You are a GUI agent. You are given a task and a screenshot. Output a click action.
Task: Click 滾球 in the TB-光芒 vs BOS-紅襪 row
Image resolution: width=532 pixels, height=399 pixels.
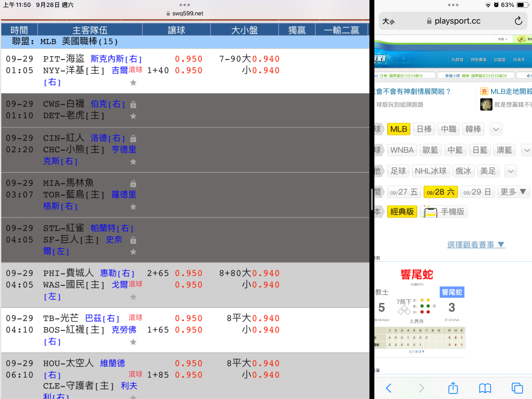click(135, 318)
